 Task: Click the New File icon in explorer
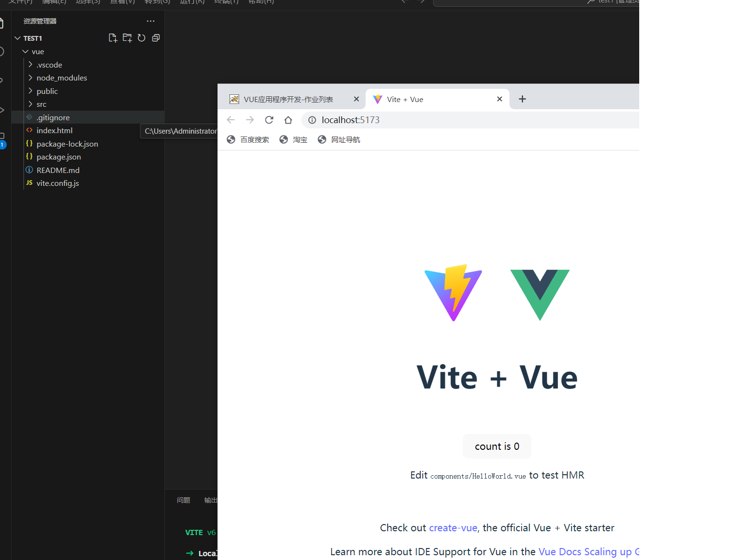pos(113,38)
